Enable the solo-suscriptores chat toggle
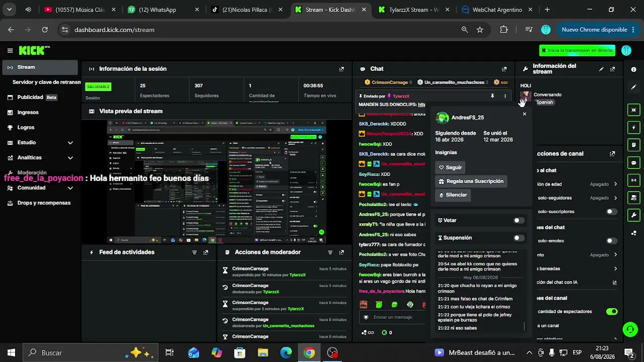 click(x=612, y=212)
